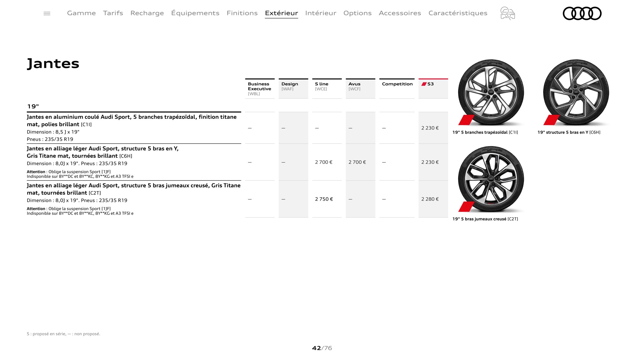Screen dimensions: 644x362
Task: Click the red S3 rhombus icon
Action: [x=424, y=84]
